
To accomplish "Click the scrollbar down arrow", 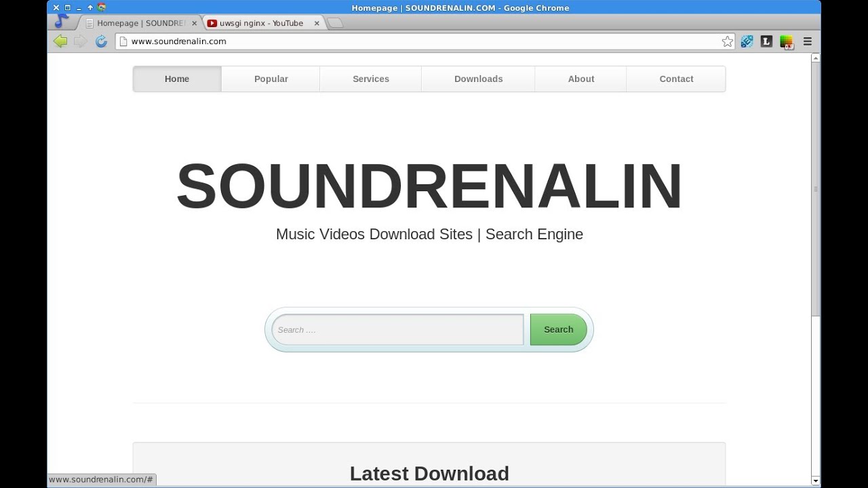I will [x=816, y=481].
